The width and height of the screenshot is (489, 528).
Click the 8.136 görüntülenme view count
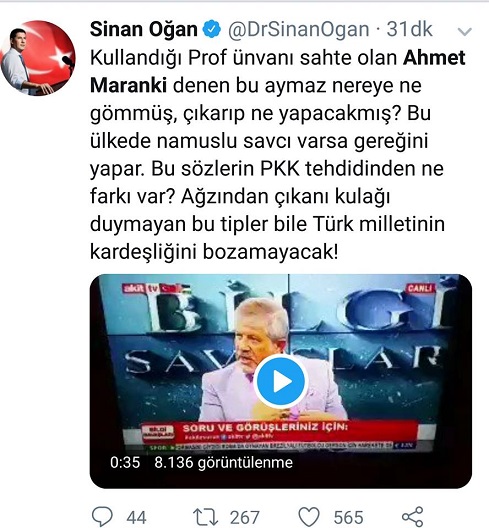224,463
